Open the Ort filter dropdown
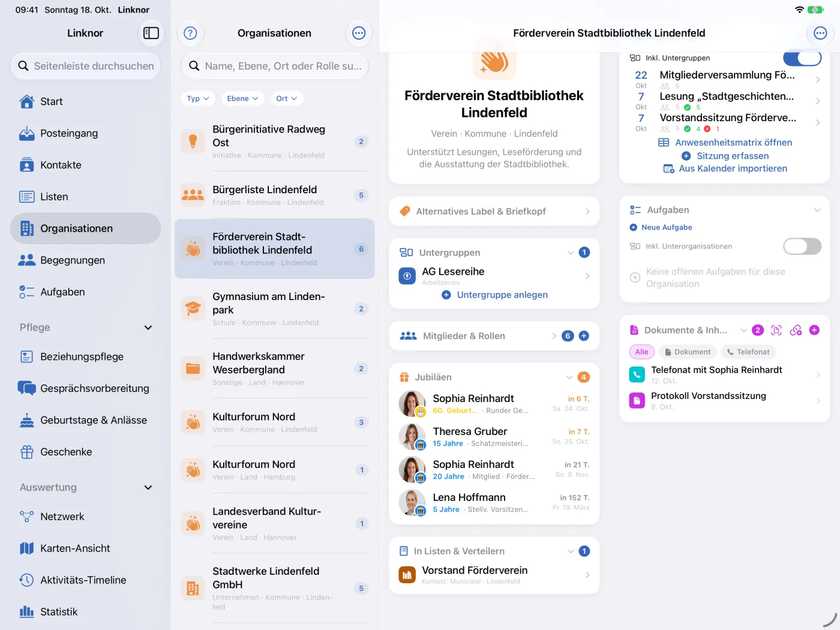The width and height of the screenshot is (840, 630). pos(287,98)
